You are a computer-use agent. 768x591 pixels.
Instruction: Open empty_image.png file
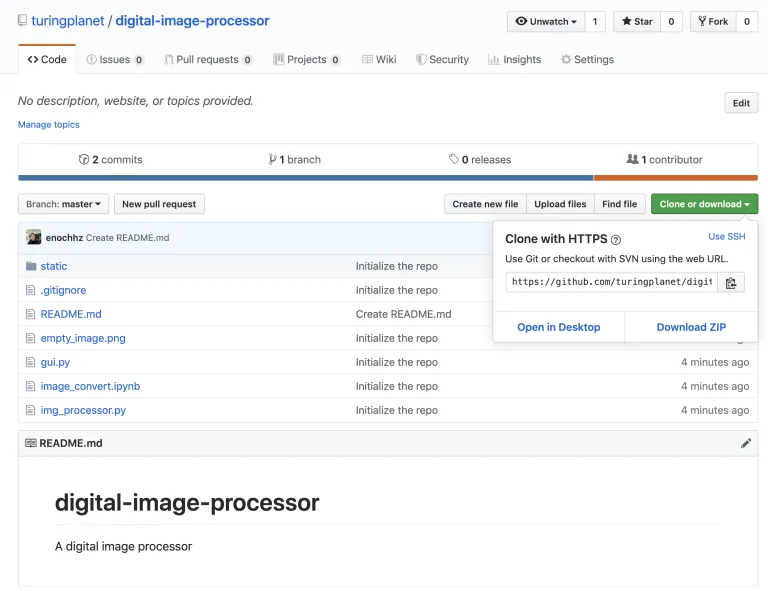[x=83, y=338]
